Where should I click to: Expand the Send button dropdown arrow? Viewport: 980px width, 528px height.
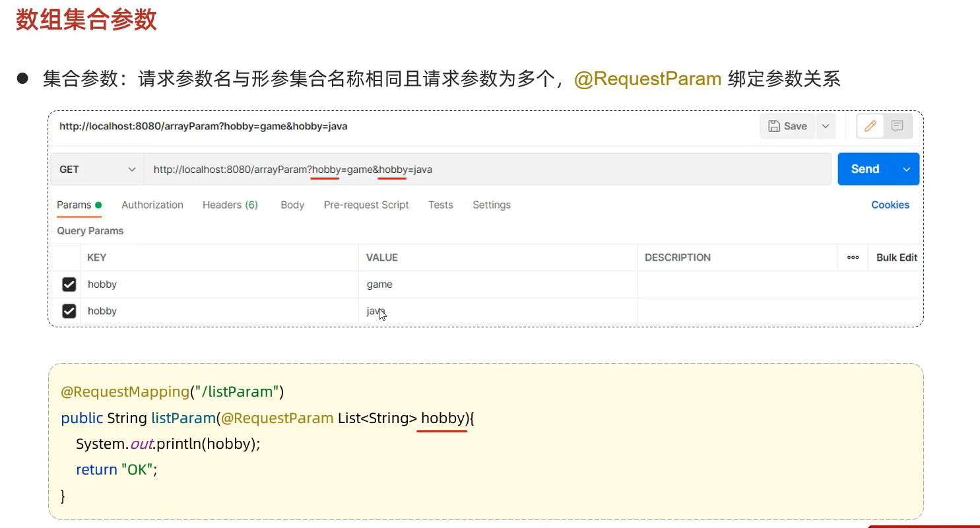point(907,170)
